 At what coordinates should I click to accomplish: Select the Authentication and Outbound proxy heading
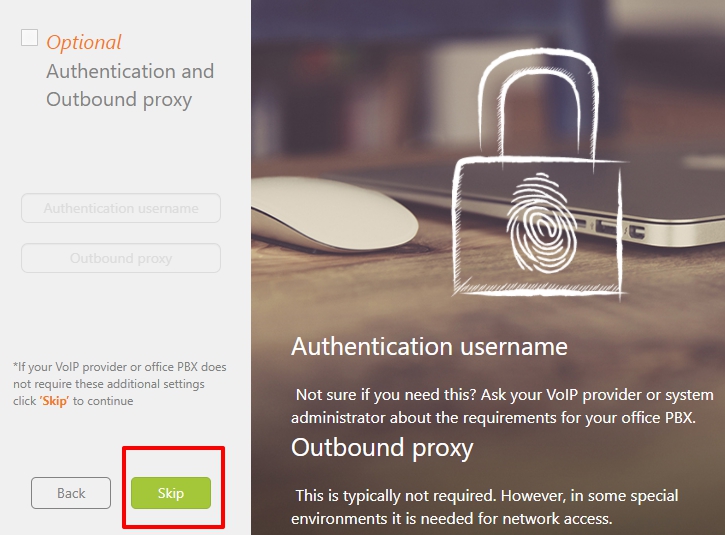[130, 85]
